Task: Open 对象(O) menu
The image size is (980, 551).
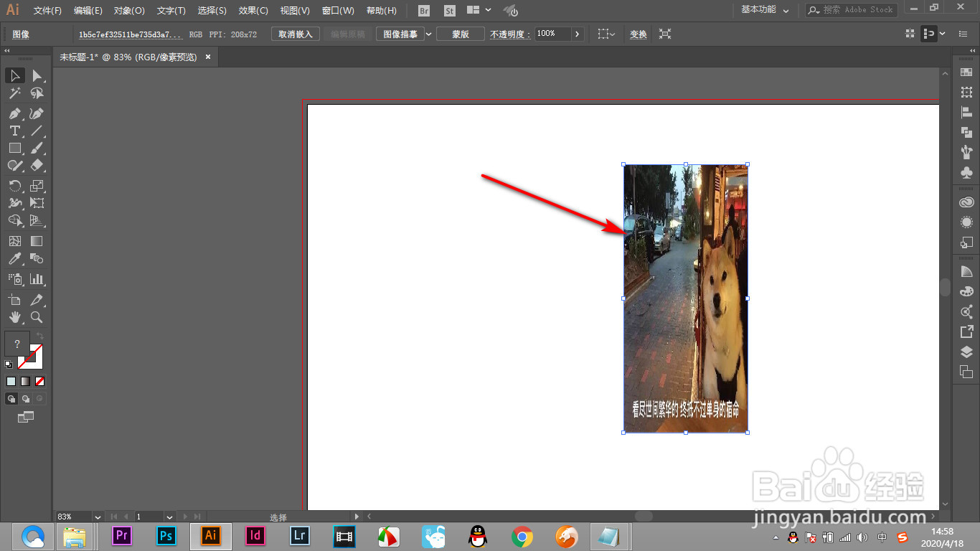Action: coord(129,11)
